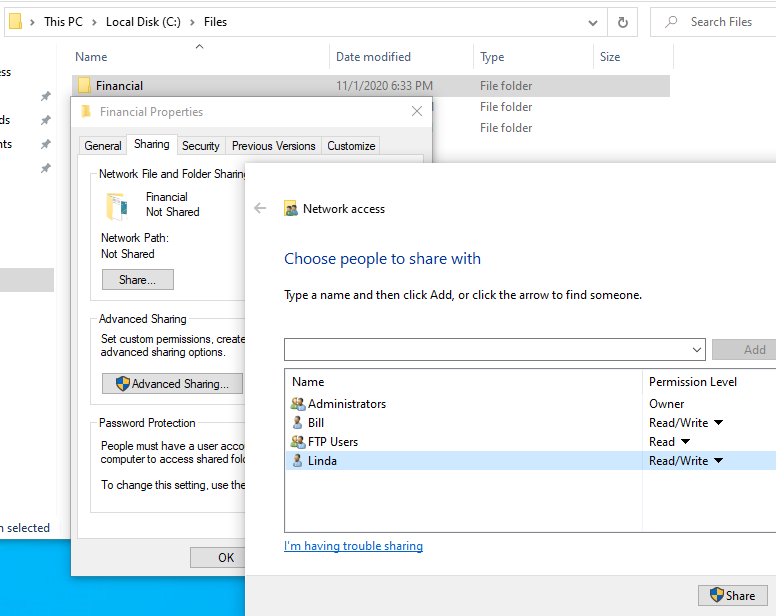Click the Linda user icon in list
This screenshot has height=616, width=776.
pyautogui.click(x=297, y=461)
